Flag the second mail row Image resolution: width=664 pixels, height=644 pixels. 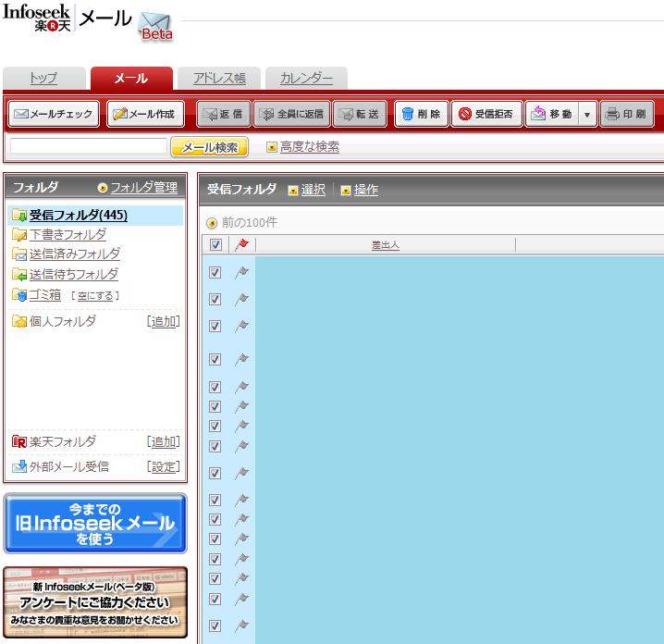coord(242,299)
